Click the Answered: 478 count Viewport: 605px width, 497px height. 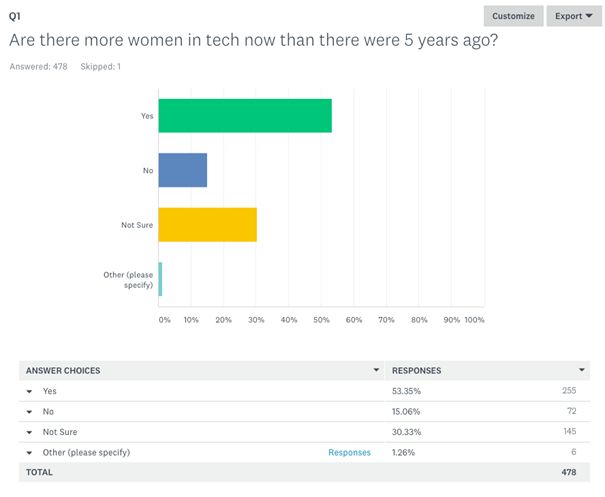[38, 66]
